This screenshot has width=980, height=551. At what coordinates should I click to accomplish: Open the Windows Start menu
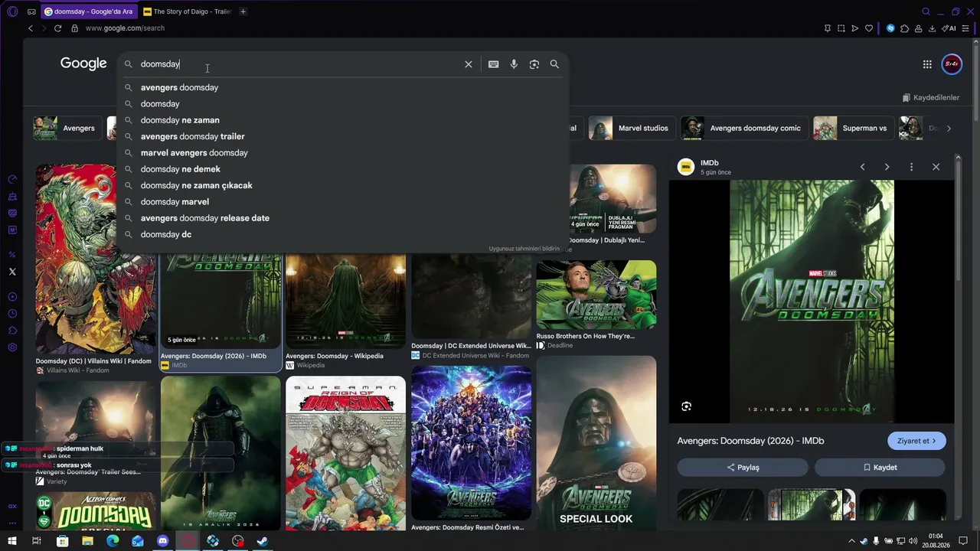12,541
